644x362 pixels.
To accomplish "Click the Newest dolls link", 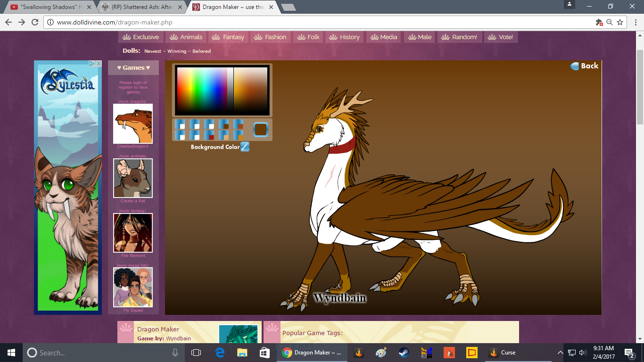I will click(153, 51).
